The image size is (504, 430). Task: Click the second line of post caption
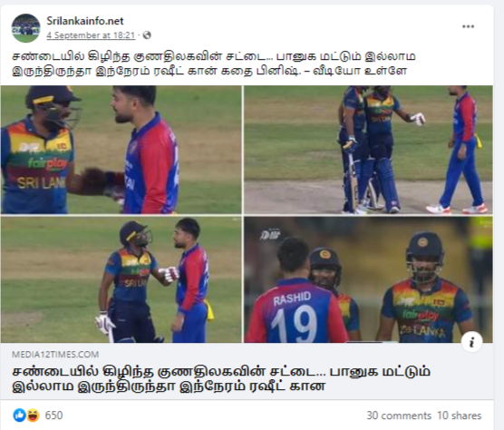(x=209, y=71)
